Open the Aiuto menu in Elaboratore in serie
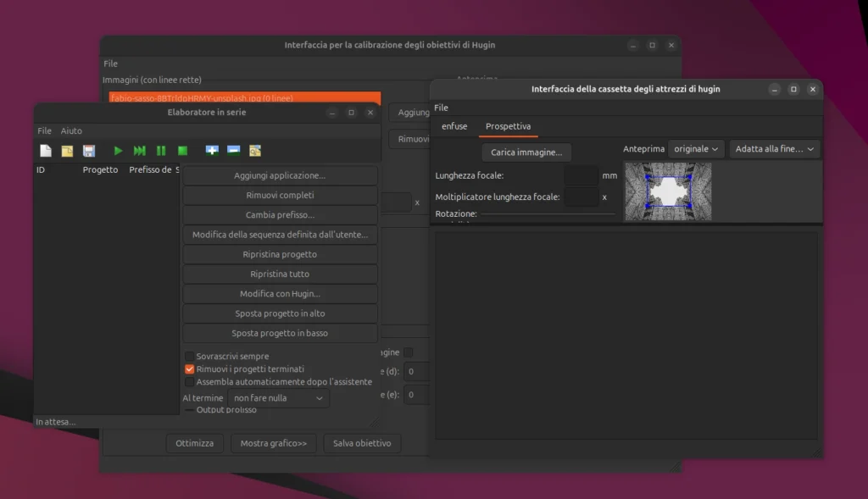This screenshot has width=868, height=499. pyautogui.click(x=71, y=131)
